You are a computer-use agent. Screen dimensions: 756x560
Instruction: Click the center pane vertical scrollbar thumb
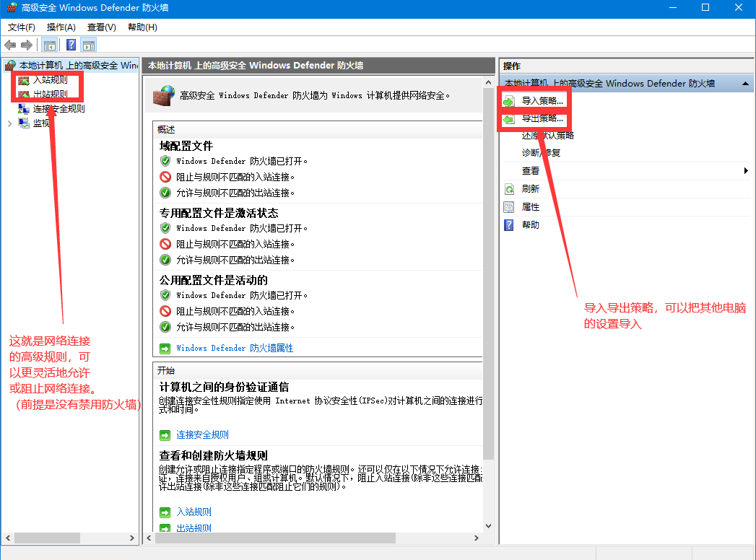[x=488, y=274]
